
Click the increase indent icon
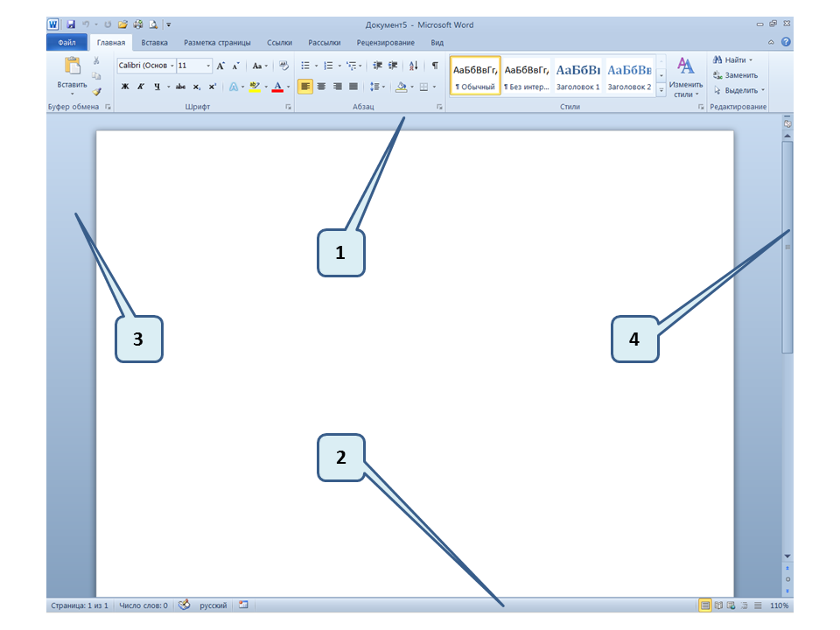click(393, 66)
